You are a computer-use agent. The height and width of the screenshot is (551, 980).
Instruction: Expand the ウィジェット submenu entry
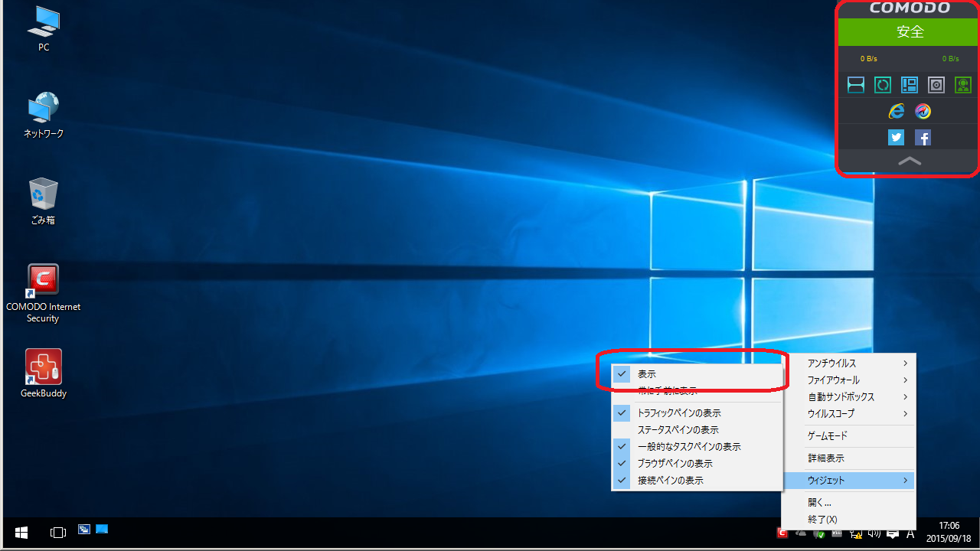point(848,481)
